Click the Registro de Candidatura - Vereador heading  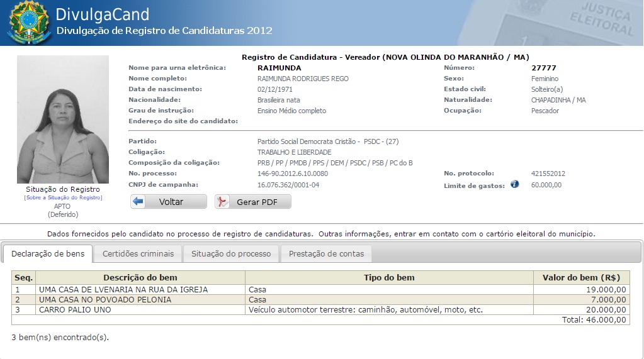pos(385,57)
